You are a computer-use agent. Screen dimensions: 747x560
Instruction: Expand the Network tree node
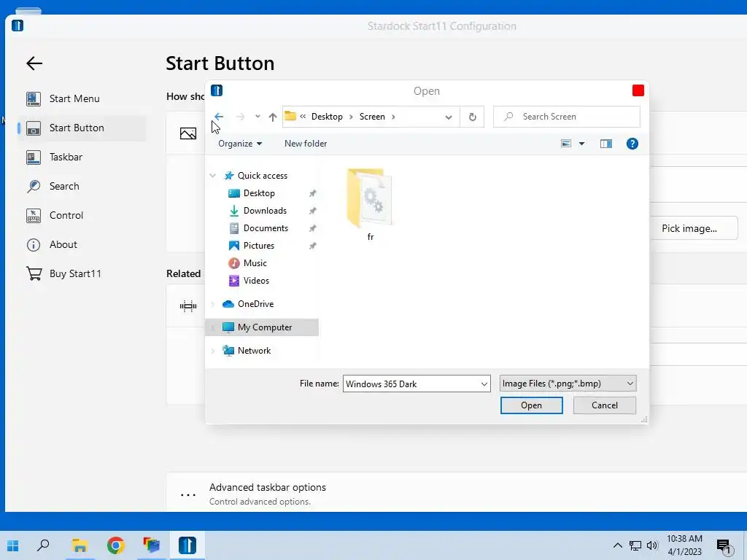pos(213,351)
